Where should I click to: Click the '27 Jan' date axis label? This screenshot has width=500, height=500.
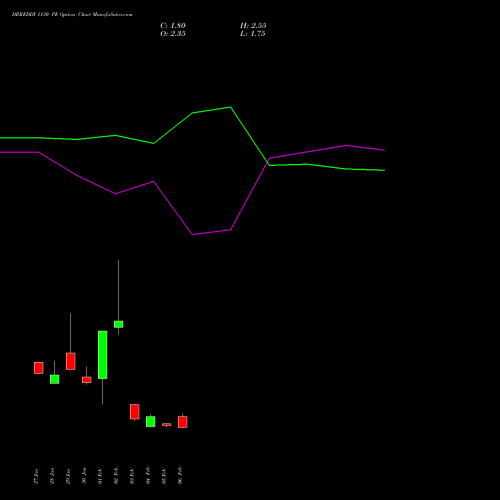click(36, 476)
